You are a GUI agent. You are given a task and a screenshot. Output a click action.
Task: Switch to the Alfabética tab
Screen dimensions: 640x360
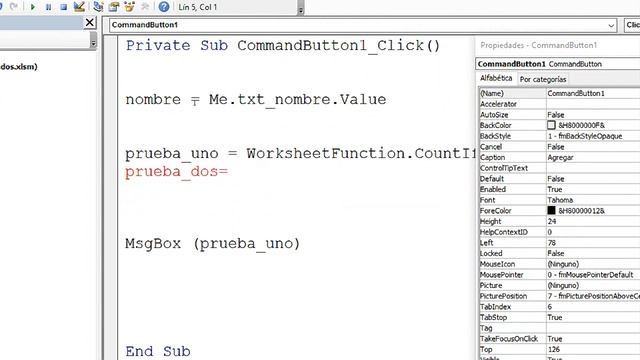tap(496, 78)
